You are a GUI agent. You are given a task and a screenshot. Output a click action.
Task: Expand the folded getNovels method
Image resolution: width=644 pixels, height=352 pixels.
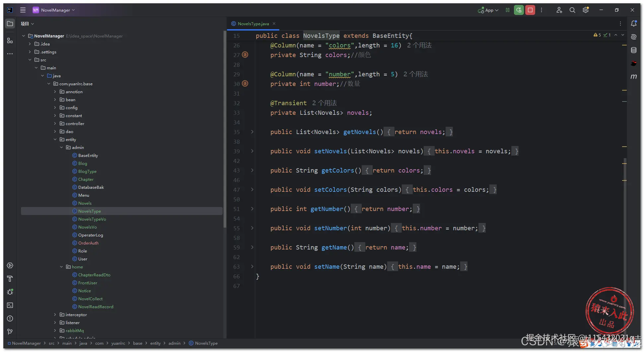pyautogui.click(x=252, y=132)
